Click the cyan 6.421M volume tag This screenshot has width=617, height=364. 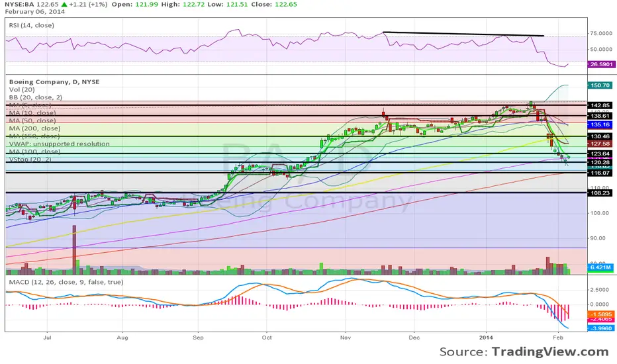pyautogui.click(x=600, y=267)
